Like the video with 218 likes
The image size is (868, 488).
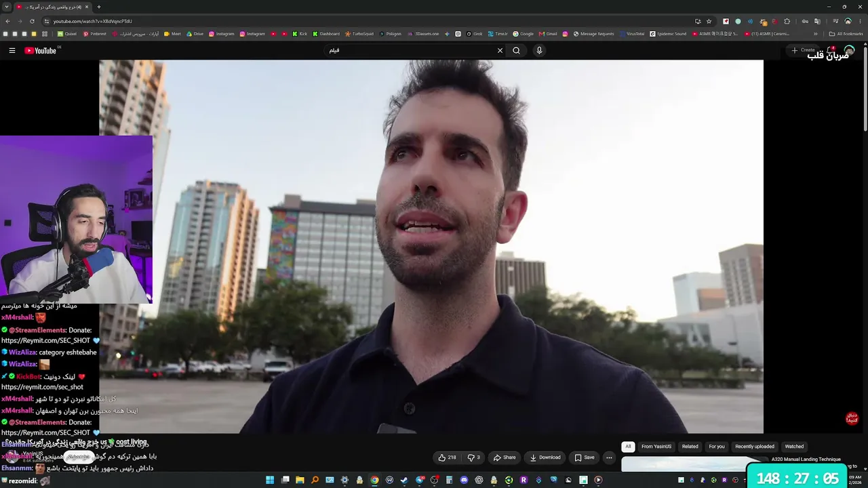pos(447,457)
